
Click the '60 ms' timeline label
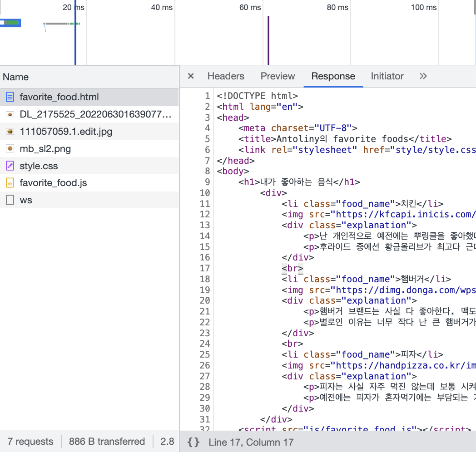[250, 7]
